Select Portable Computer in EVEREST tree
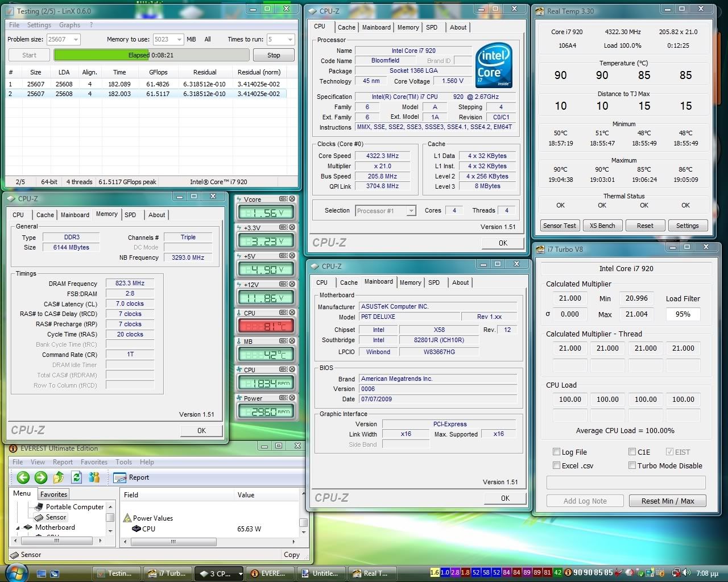Screen dimensions: 728x582 point(75,507)
